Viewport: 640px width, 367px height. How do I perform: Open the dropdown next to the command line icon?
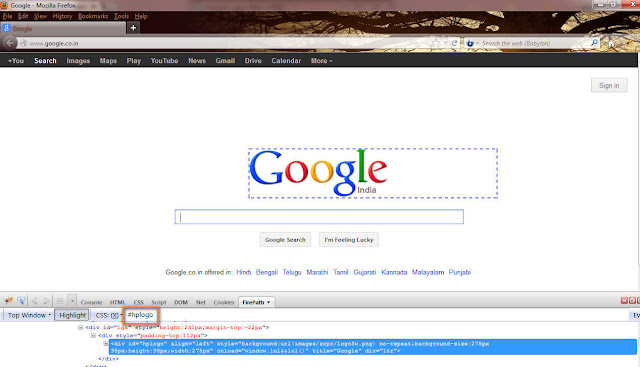[72, 301]
